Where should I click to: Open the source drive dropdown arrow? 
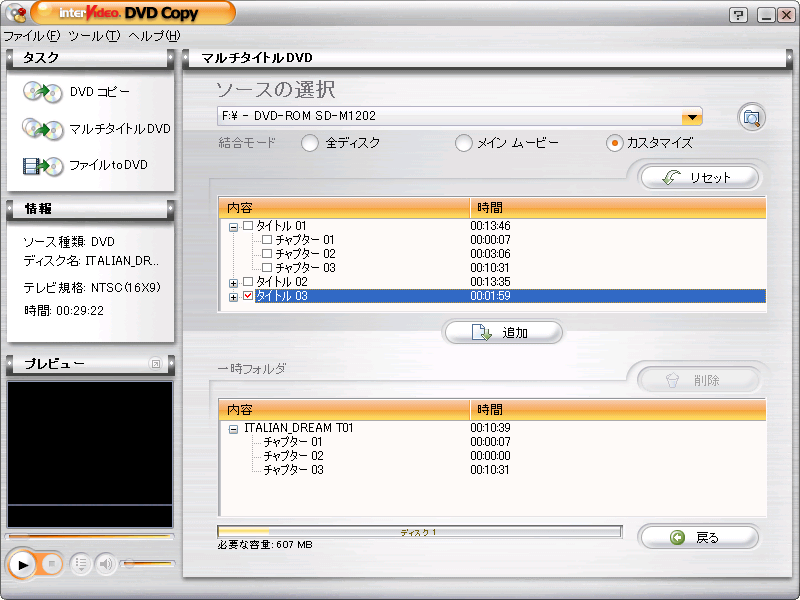coord(692,117)
